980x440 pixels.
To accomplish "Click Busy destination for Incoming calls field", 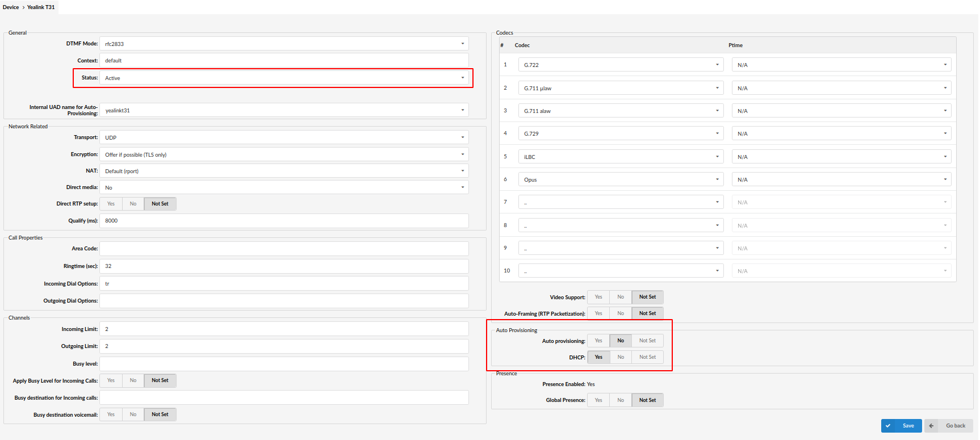I will 284,397.
